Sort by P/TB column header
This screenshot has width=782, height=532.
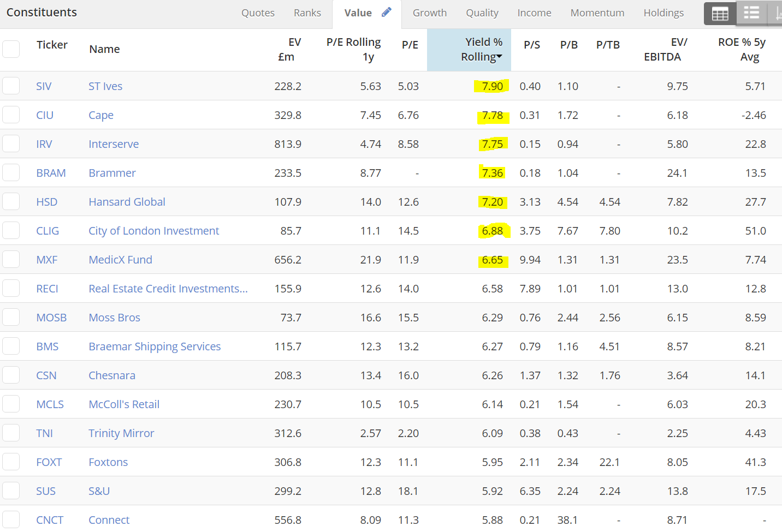click(x=608, y=45)
